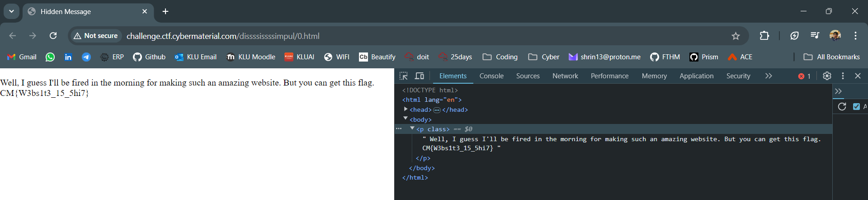The height and width of the screenshot is (200, 868).
Task: Toggle the device toolbar icon
Action: 420,76
